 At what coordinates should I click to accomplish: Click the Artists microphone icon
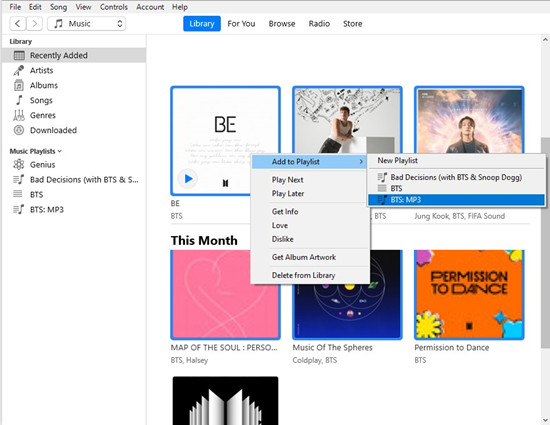pyautogui.click(x=19, y=70)
